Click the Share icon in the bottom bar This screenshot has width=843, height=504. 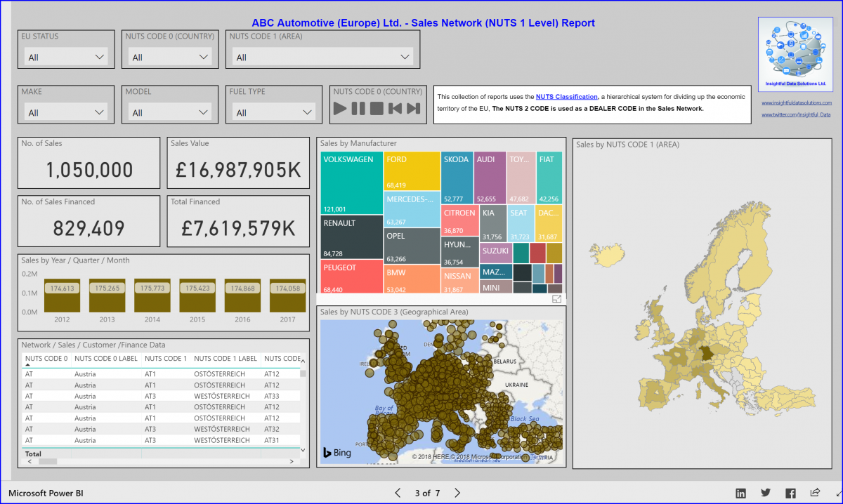(x=815, y=493)
